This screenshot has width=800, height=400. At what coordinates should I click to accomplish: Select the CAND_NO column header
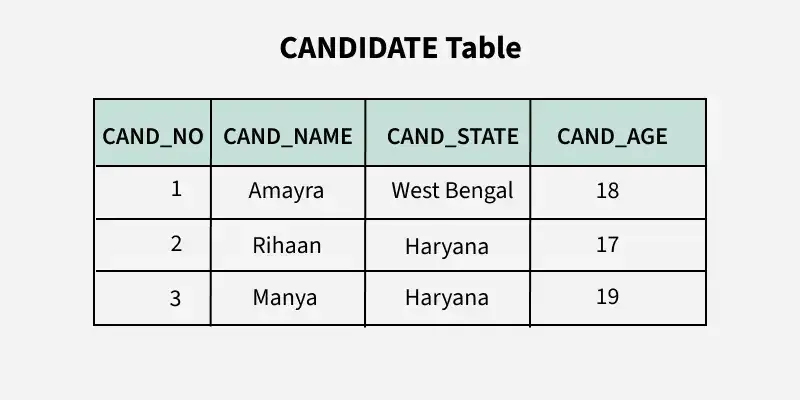click(x=153, y=132)
